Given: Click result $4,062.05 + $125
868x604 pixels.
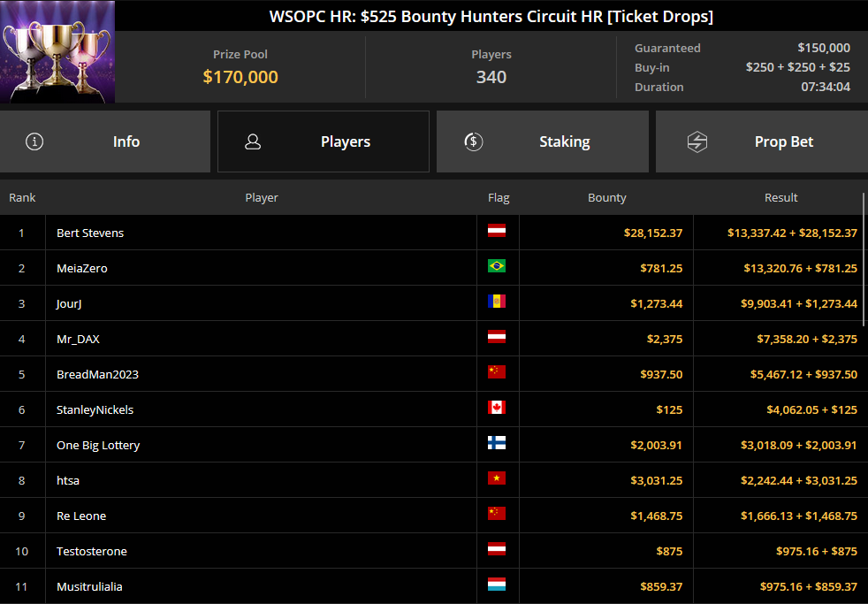Looking at the screenshot, I should pyautogui.click(x=812, y=410).
